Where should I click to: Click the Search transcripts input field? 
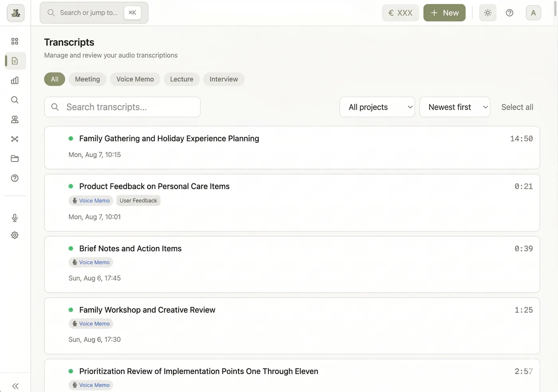pyautogui.click(x=122, y=107)
